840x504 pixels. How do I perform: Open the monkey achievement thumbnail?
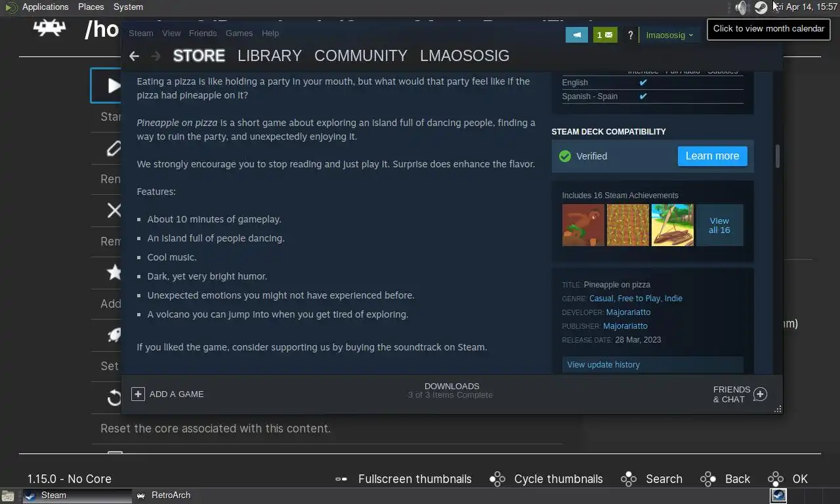583,225
